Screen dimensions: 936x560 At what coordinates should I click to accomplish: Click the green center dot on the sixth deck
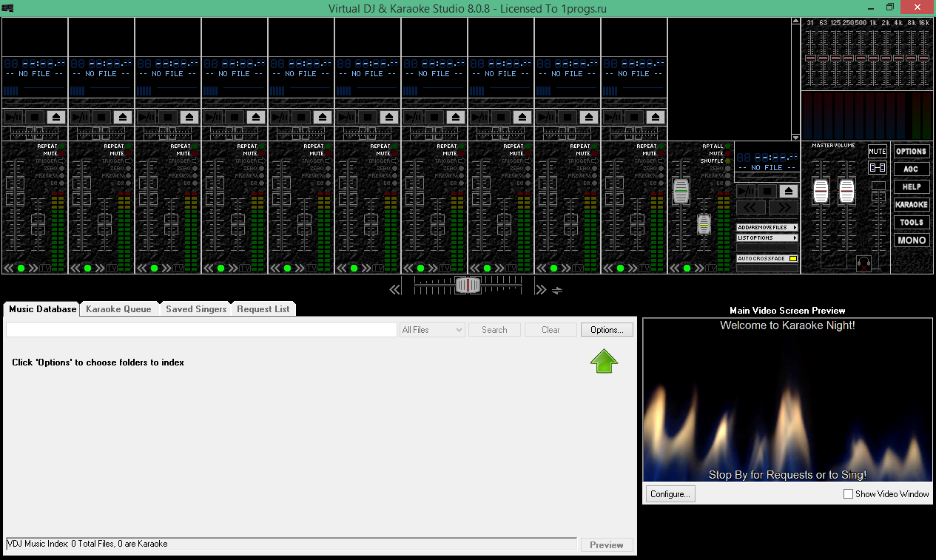354,268
